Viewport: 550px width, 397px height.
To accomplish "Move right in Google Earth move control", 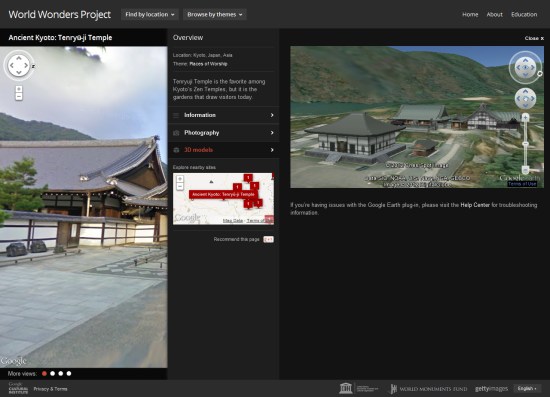I will coord(532,99).
